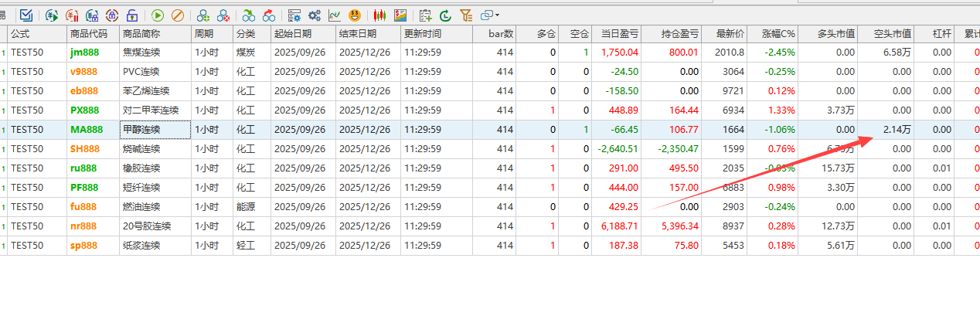Click the line chart trend icon
Viewport: 980px width, 309px height.
pyautogui.click(x=335, y=15)
